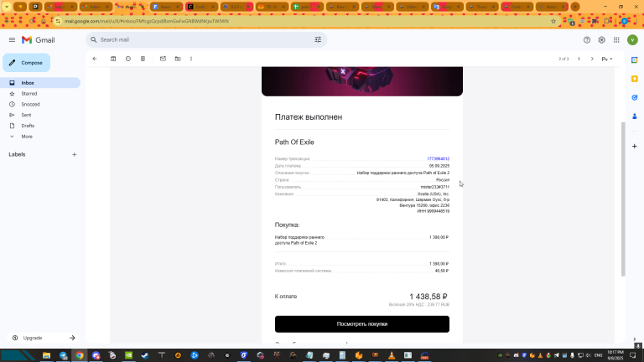This screenshot has width=644, height=362.
Task: Open Gmail support help icon
Action: pos(587,40)
